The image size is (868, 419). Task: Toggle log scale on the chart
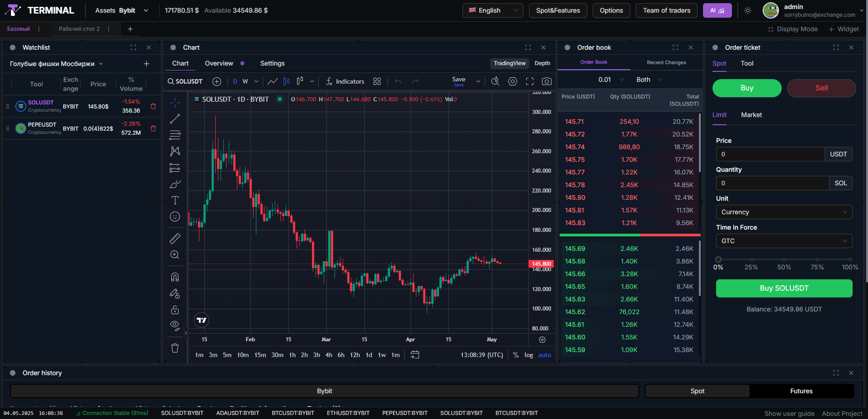coord(528,355)
